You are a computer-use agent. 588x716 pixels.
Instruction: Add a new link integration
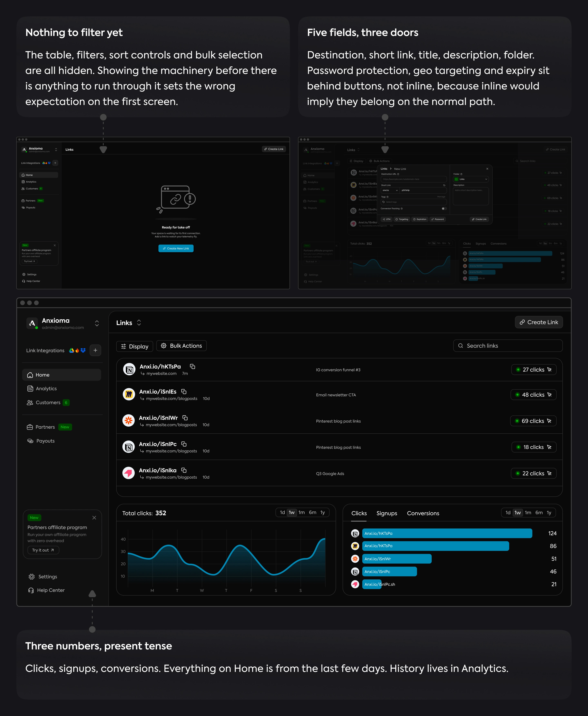click(x=96, y=350)
